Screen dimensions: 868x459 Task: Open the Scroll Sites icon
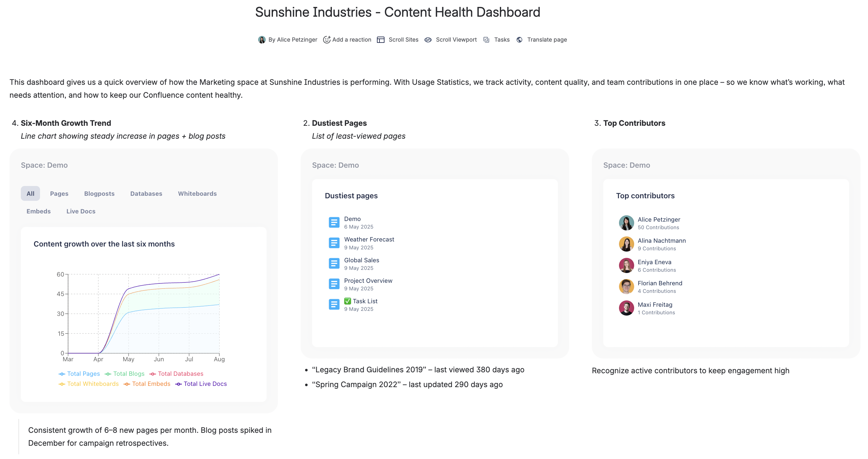[x=380, y=40]
